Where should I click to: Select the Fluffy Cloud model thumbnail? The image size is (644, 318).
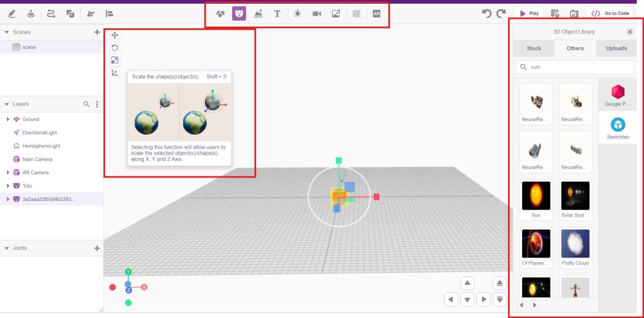pos(575,244)
